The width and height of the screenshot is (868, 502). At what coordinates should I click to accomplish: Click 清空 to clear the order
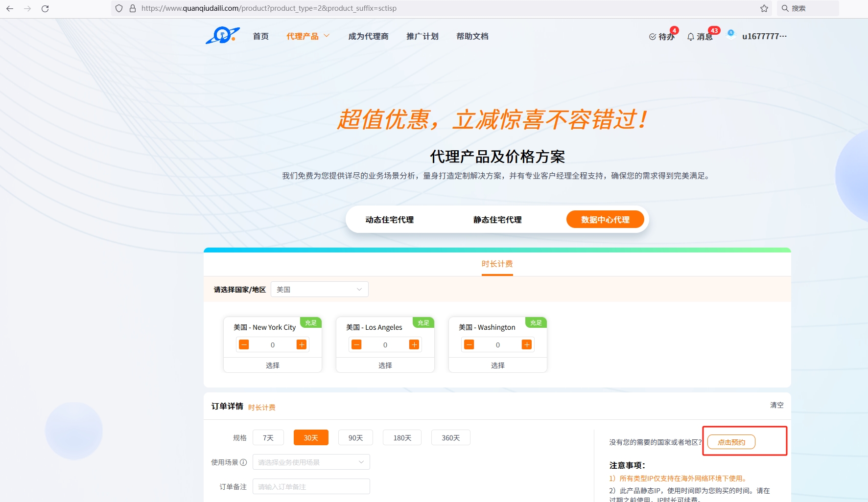tap(776, 405)
